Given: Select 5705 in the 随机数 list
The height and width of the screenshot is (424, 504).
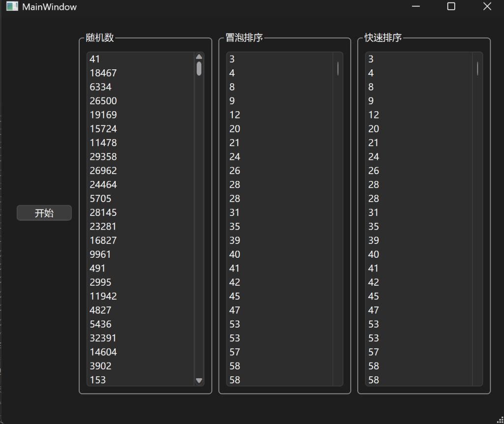Looking at the screenshot, I should [x=100, y=199].
